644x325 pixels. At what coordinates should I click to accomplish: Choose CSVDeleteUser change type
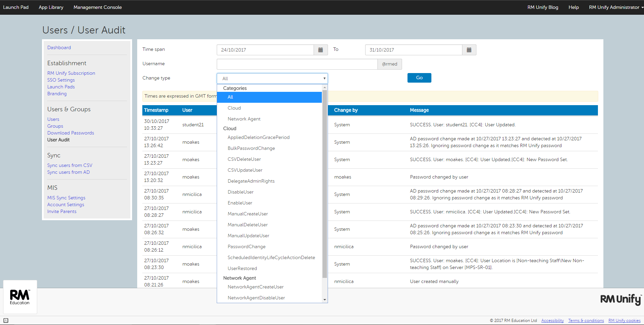tap(269, 159)
